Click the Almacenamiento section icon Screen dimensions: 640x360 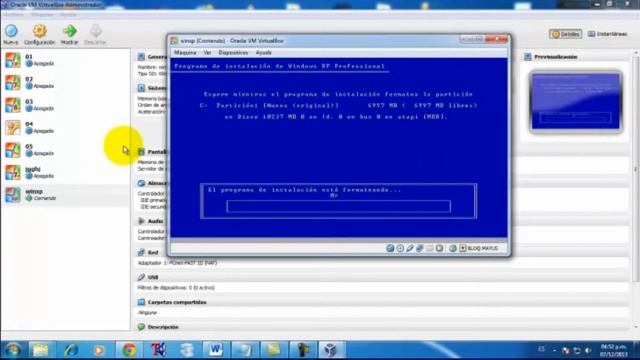click(141, 183)
